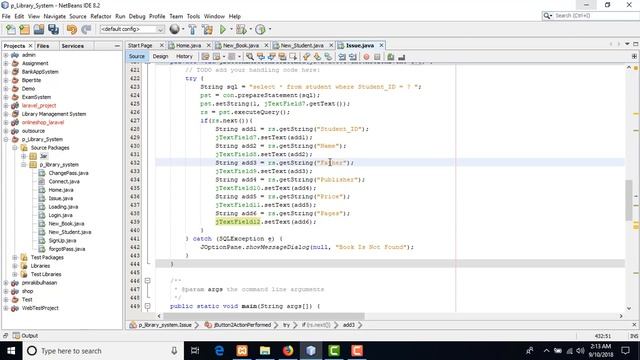640x360 pixels.
Task: Click the web browser globe icon
Action: pos(174,29)
